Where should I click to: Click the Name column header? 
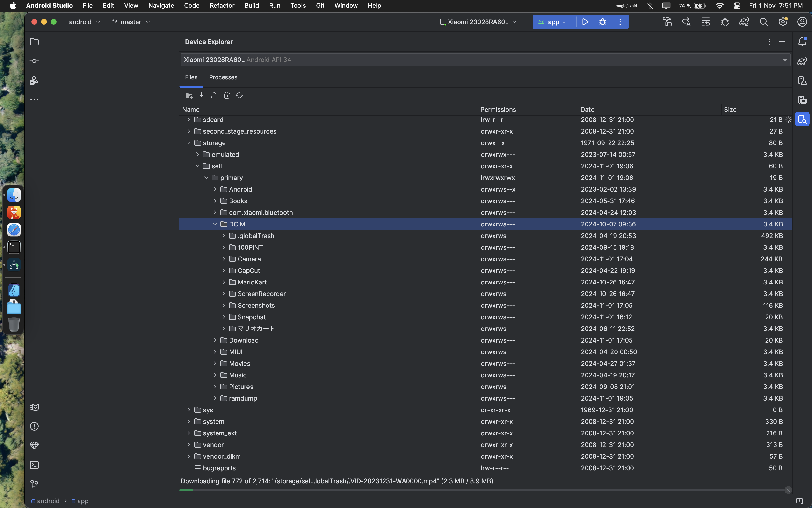pos(328,110)
